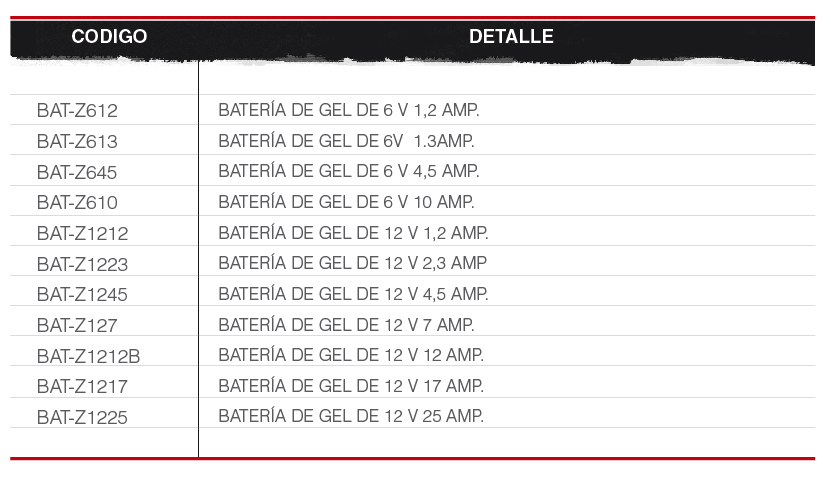Click the 6V 1.3AMP battery description
Screen dimensions: 831x481
346,140
